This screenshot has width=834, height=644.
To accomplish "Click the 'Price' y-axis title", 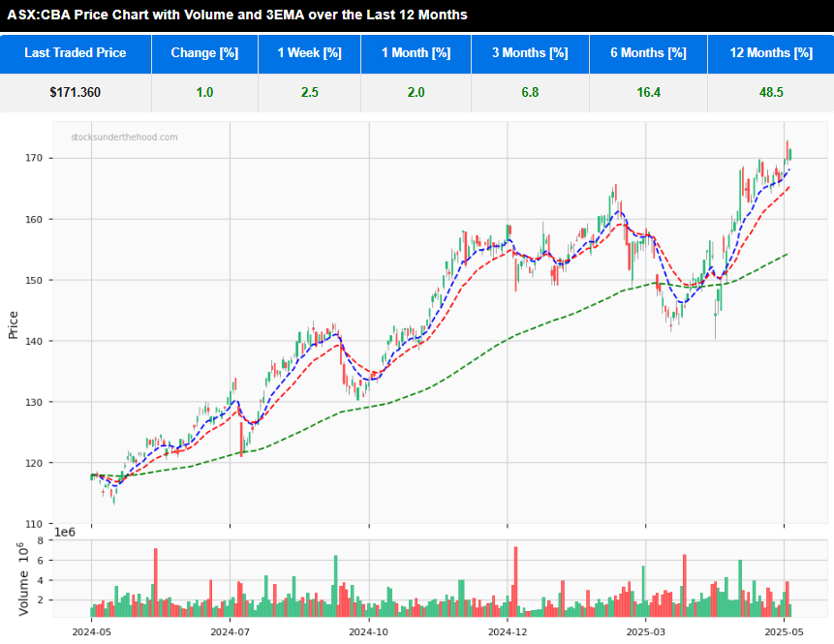I will coord(14,325).
